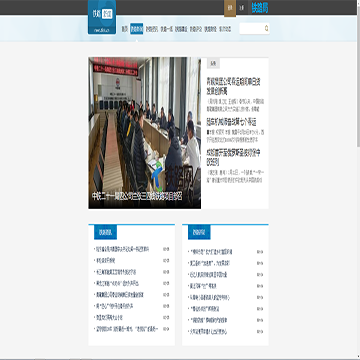Click the small gray tag above the headlines
The height and width of the screenshot is (360, 360).
coord(213,63)
